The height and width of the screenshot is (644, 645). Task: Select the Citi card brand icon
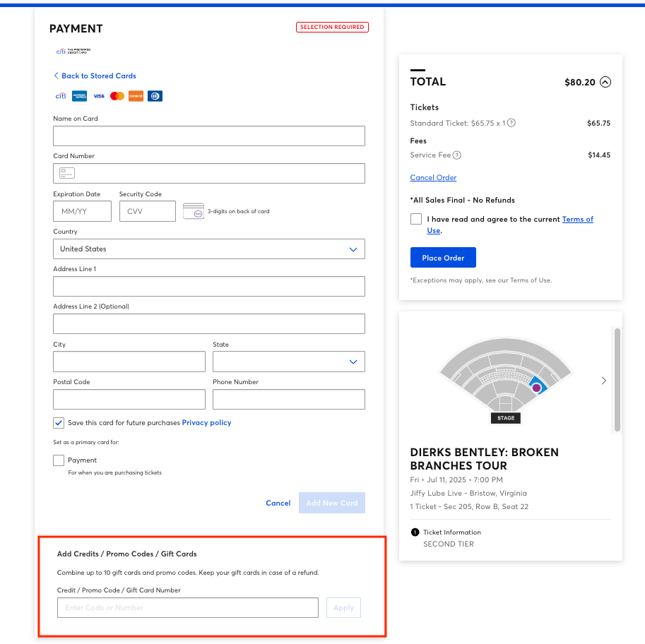click(x=61, y=96)
